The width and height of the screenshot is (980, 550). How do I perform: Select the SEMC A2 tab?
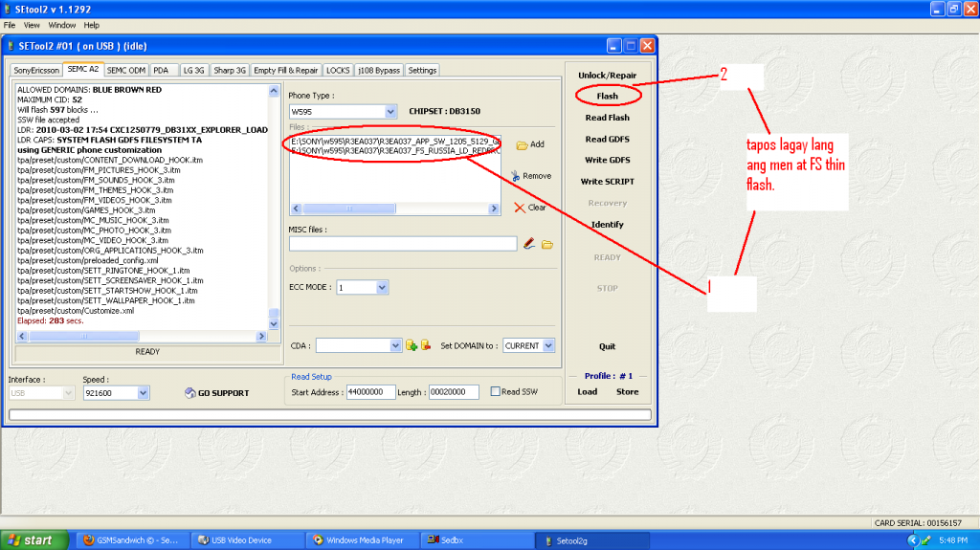[x=82, y=70]
